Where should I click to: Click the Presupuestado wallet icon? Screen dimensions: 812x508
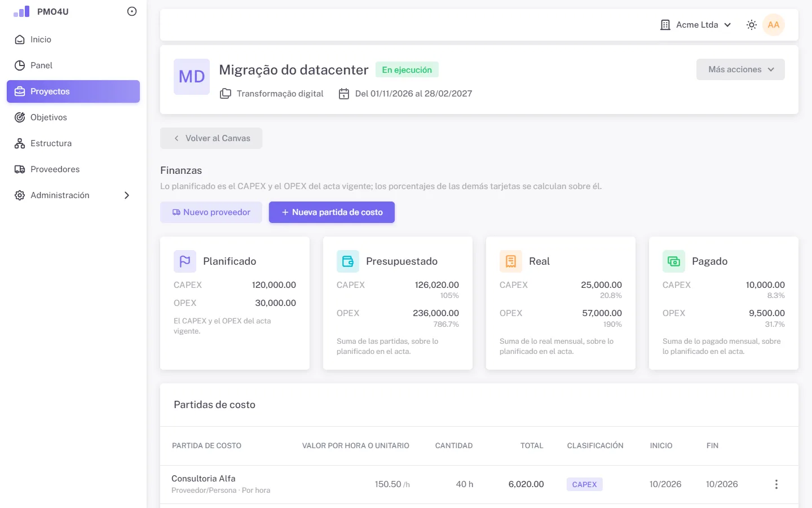pos(348,261)
